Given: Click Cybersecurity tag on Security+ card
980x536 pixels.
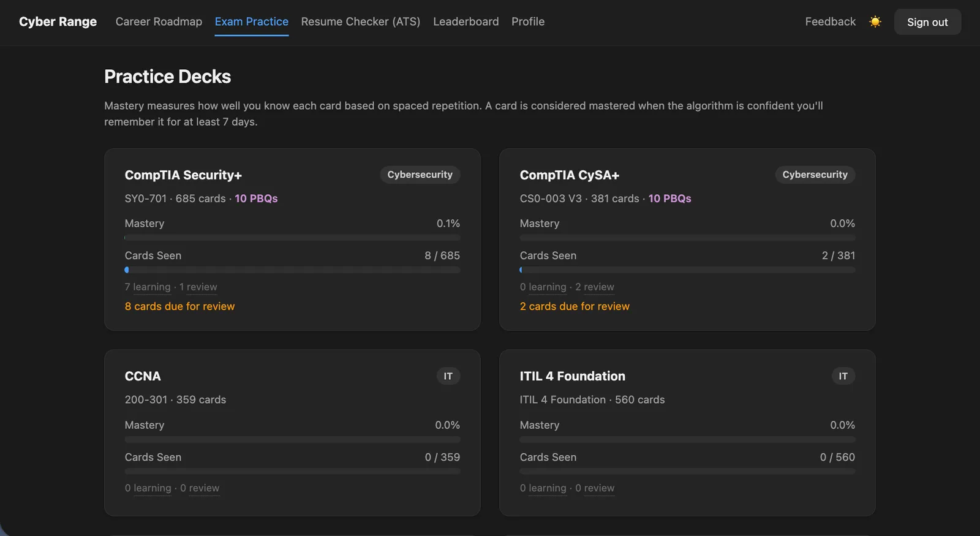Looking at the screenshot, I should coord(420,175).
